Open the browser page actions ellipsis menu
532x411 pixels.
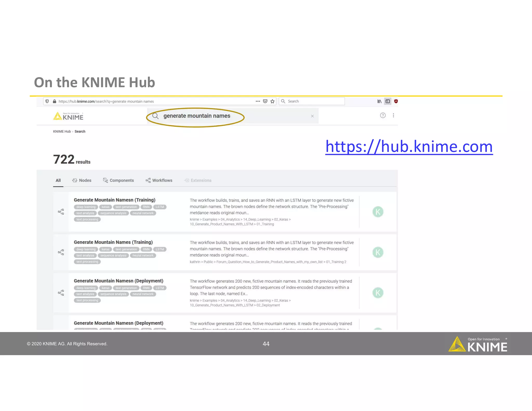(x=258, y=101)
